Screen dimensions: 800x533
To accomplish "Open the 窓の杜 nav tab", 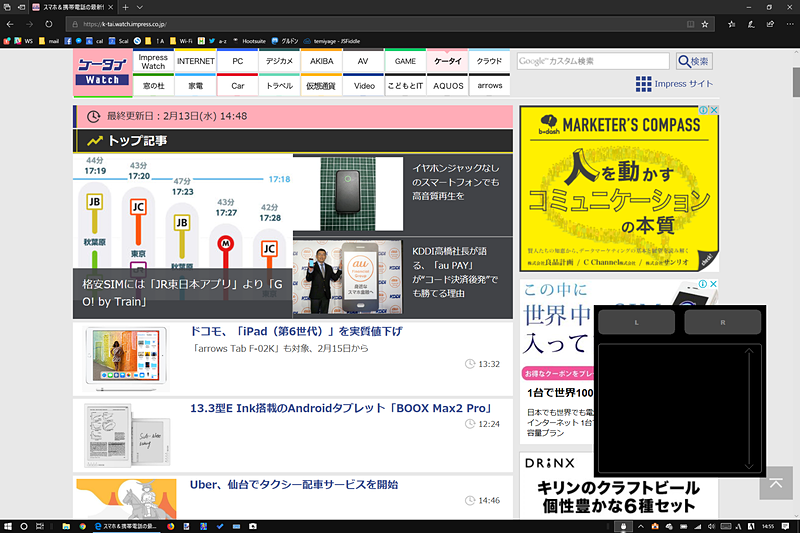I will coord(153,86).
